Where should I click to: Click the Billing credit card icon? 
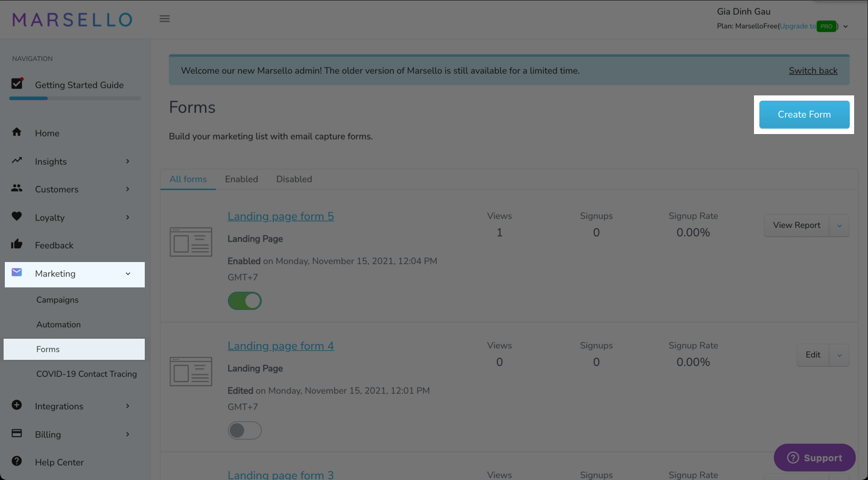tap(17, 433)
